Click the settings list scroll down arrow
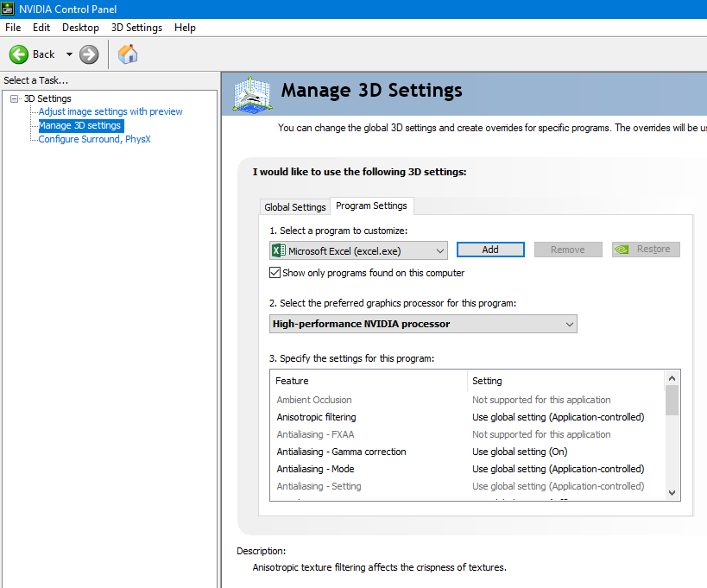The height and width of the screenshot is (588, 707). [672, 493]
